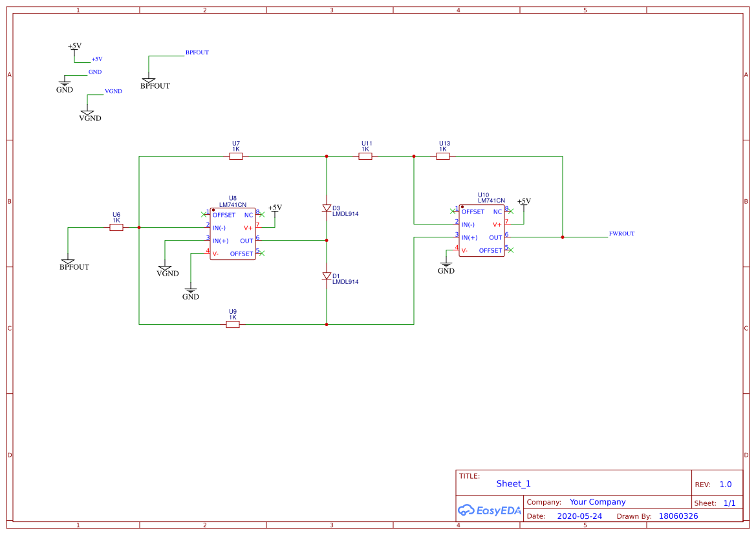The image size is (756, 535).
Task: Select resistor U7 1K
Action: pos(236,156)
